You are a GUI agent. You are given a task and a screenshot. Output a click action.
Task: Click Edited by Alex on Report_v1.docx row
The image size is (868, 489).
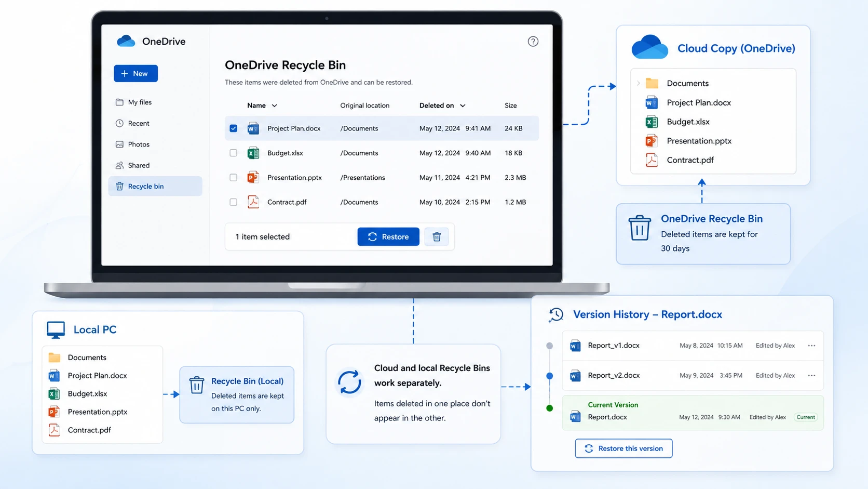point(775,346)
